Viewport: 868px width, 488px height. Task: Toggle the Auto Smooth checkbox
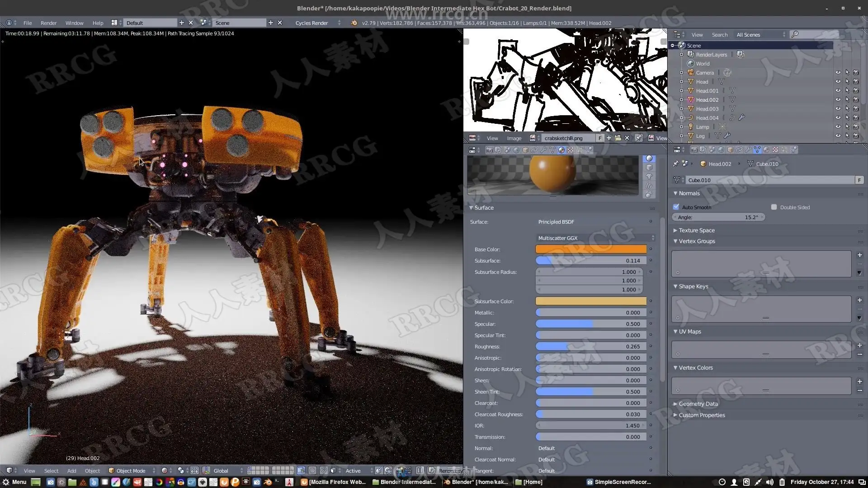(x=676, y=207)
